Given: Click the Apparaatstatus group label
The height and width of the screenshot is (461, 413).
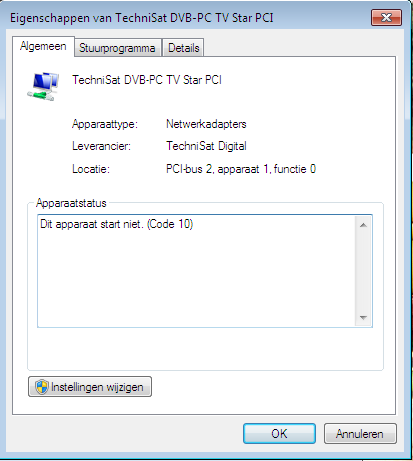Looking at the screenshot, I should pyautogui.click(x=71, y=203).
